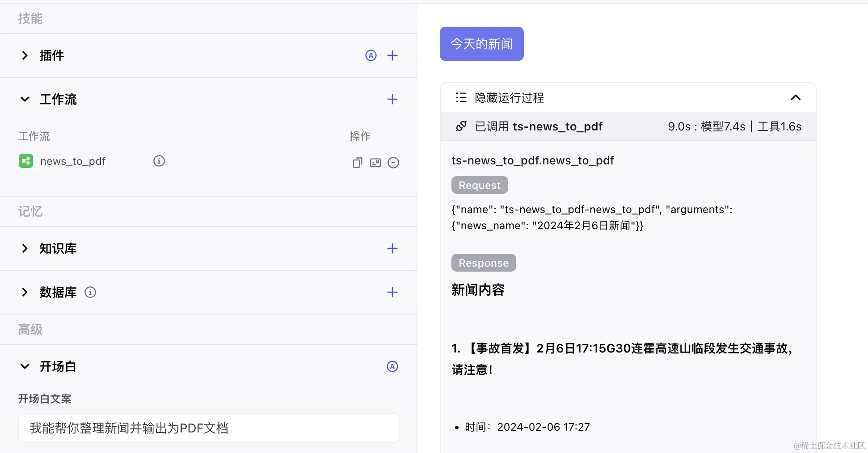Viewport: 868px width, 453px height.
Task: Click the auto-generate icon in the 开场白 row
Action: (x=392, y=366)
